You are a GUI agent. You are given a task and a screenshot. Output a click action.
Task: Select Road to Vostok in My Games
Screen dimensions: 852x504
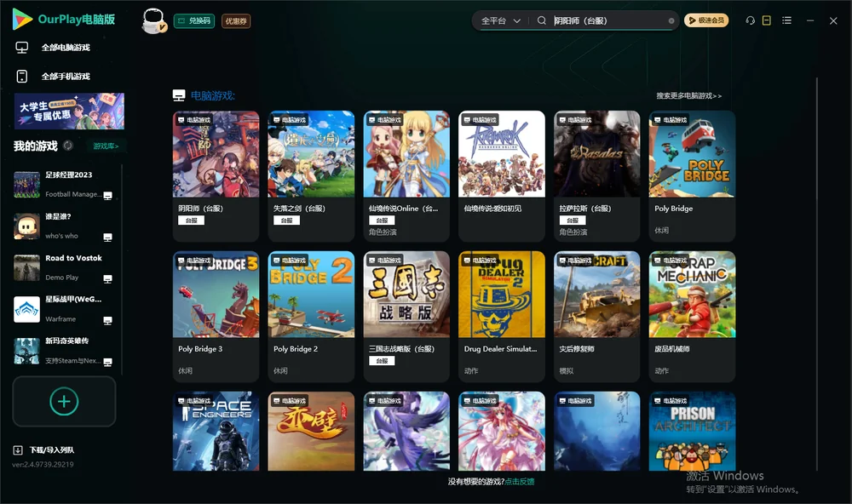pos(64,267)
